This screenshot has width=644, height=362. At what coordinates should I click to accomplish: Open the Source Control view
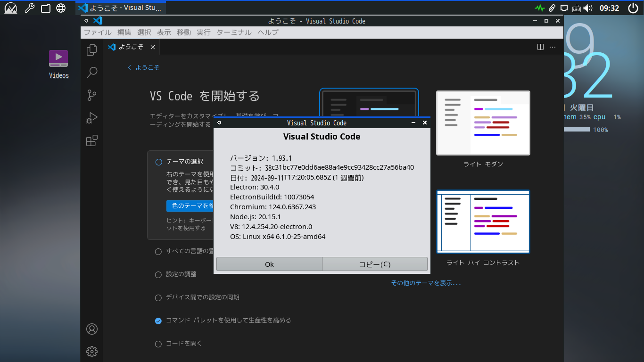pos(92,95)
